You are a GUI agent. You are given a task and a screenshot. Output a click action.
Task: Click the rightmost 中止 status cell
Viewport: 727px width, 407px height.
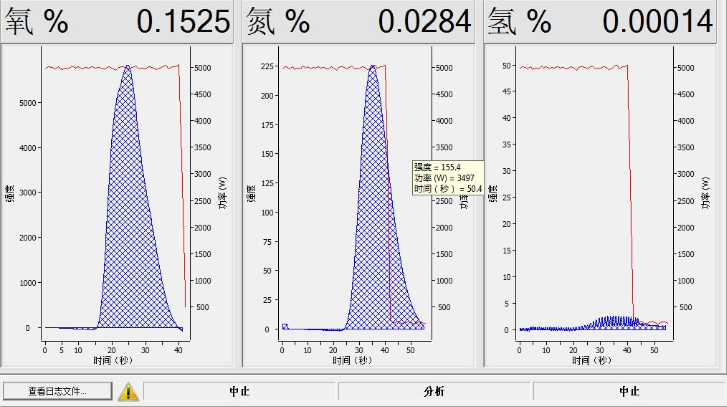point(628,392)
